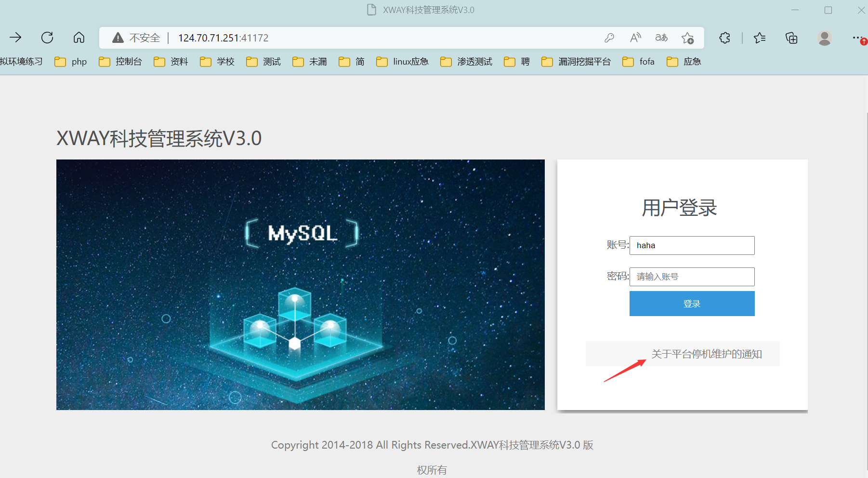Open the php bookmarks folder
The height and width of the screenshot is (478, 868).
point(71,62)
